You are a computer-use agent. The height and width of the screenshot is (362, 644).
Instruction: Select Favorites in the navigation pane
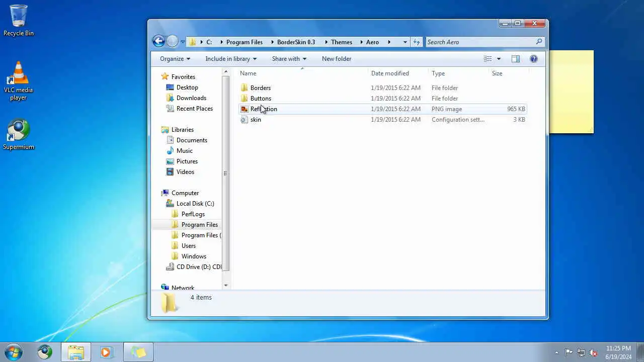(x=183, y=77)
